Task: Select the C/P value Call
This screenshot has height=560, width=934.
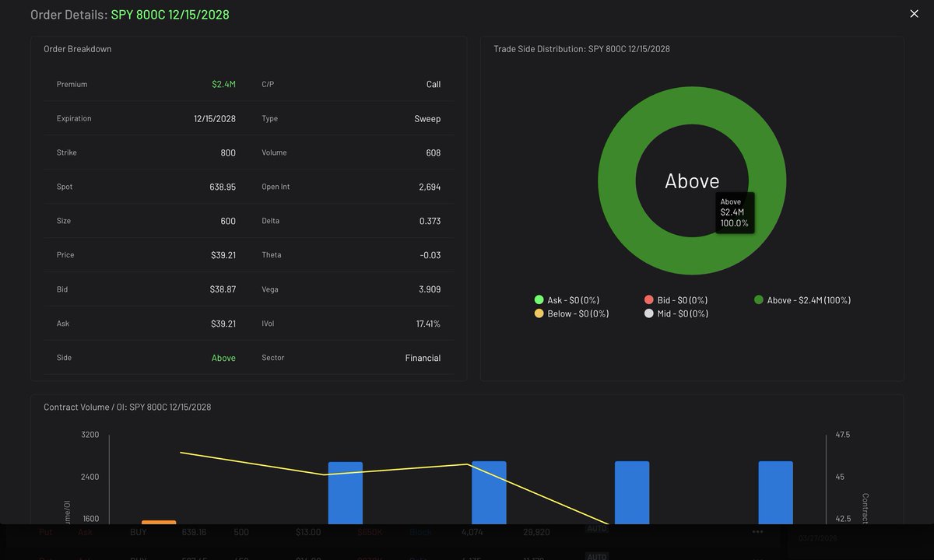Action: tap(434, 84)
